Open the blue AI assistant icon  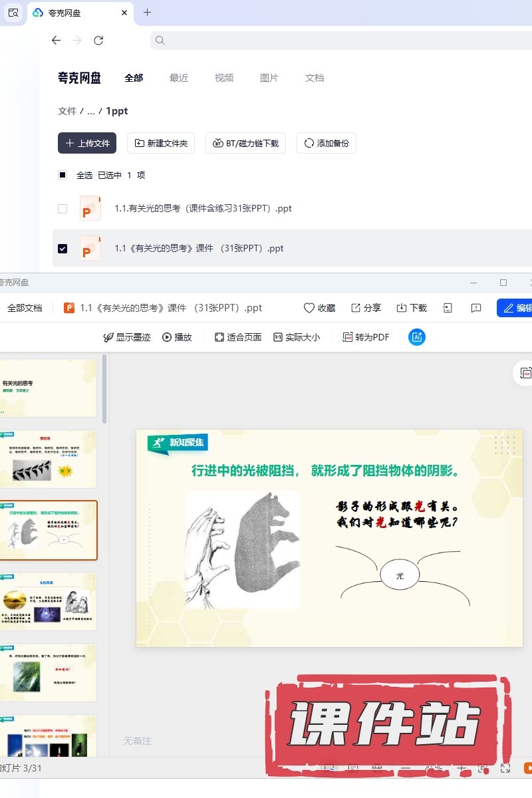point(417,337)
